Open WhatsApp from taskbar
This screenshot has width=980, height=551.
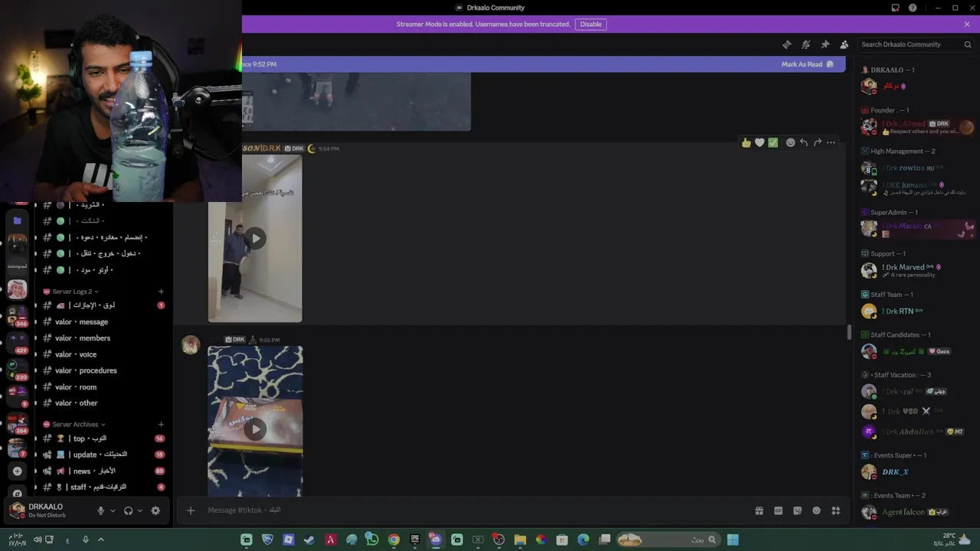[x=372, y=540]
